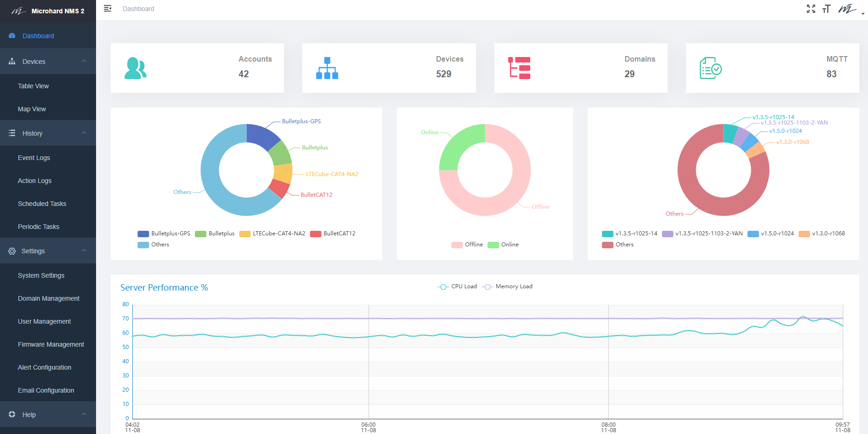Toggle the sidebar collapse hamburger icon
Screen dimensions: 868x434
pyautogui.click(x=108, y=8)
